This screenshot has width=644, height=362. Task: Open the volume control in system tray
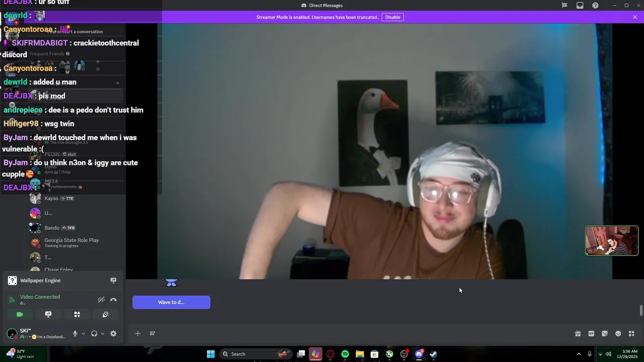click(x=608, y=354)
